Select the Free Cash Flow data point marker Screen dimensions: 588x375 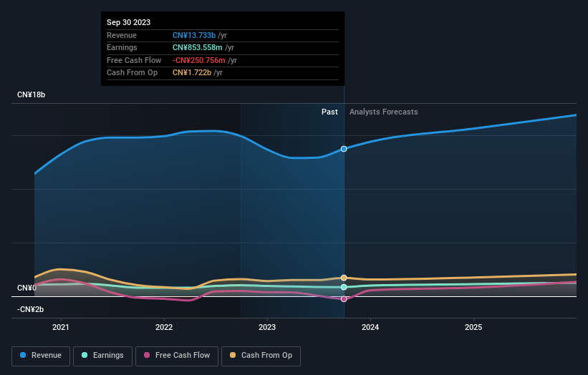tap(344, 299)
